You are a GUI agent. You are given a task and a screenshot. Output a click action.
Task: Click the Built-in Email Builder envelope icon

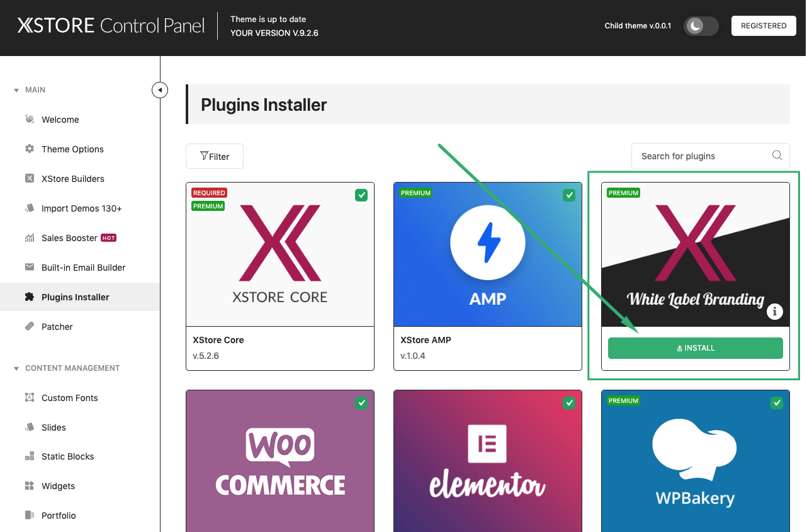tap(30, 267)
